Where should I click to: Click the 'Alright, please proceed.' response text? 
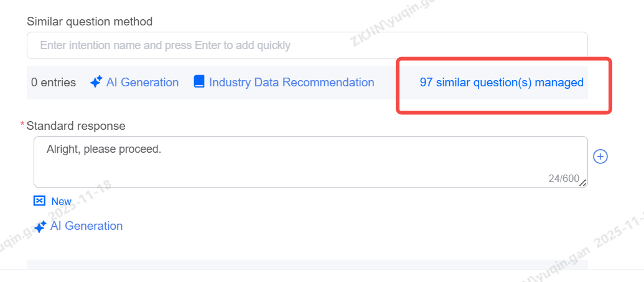104,149
